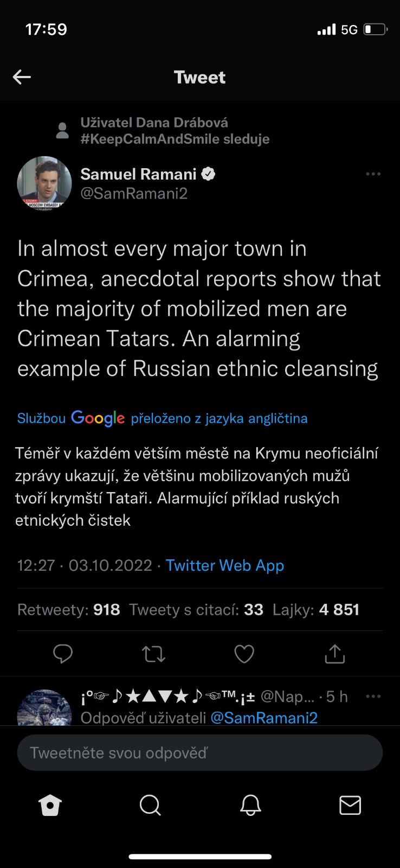View the 33 Tweety s citací
Viewport: 400px width, 868px height.
point(196,610)
